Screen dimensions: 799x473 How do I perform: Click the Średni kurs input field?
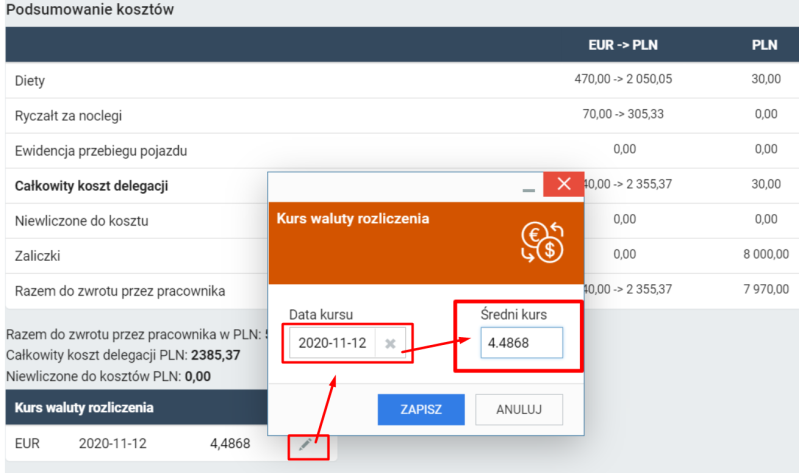tap(521, 343)
